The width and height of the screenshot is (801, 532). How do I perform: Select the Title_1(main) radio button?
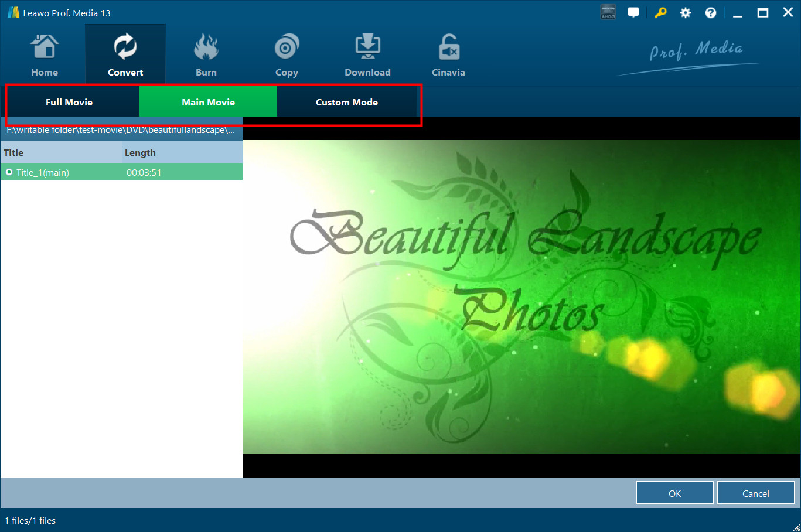(x=9, y=172)
